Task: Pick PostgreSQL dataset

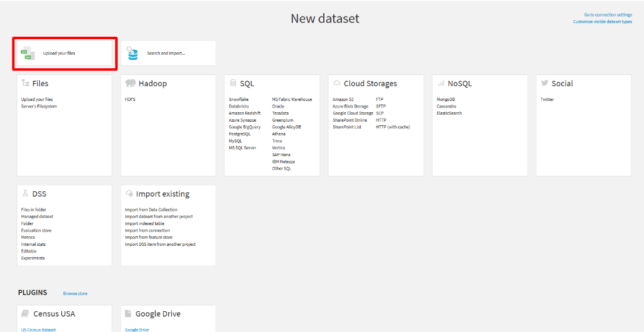Action: pos(239,134)
